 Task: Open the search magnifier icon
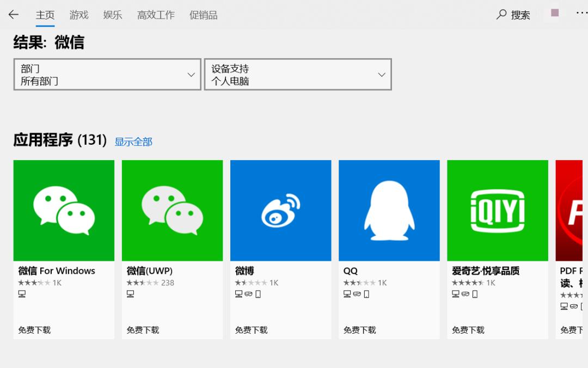pos(501,15)
